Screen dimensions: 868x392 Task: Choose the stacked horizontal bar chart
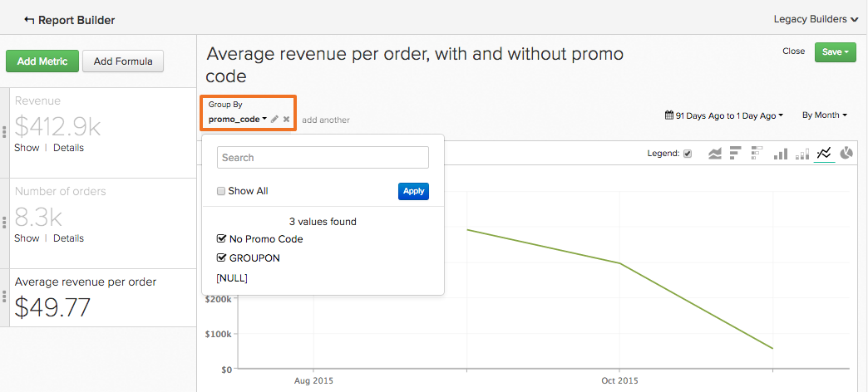757,154
